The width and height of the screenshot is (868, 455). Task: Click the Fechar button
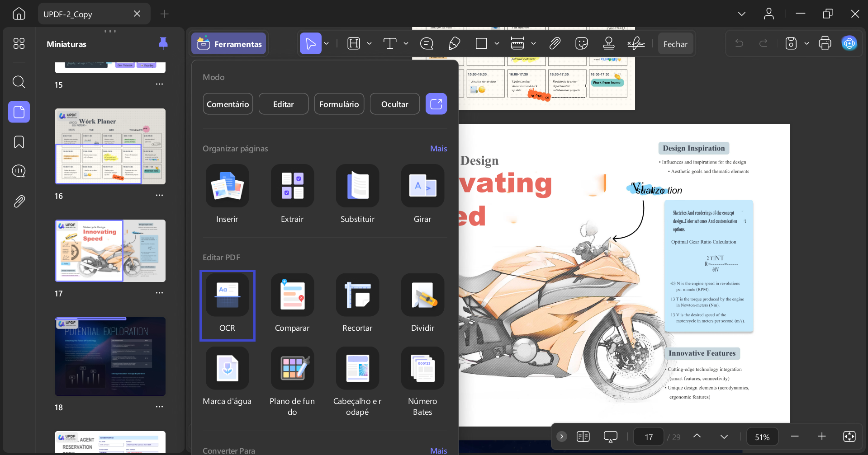[675, 44]
